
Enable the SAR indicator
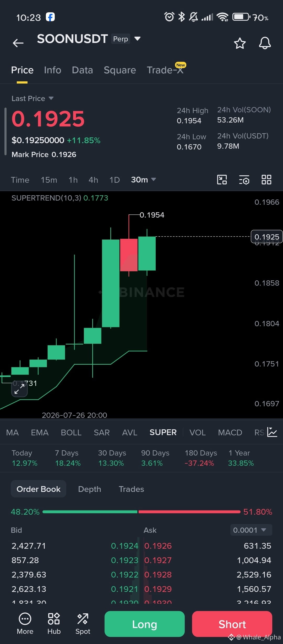[102, 432]
